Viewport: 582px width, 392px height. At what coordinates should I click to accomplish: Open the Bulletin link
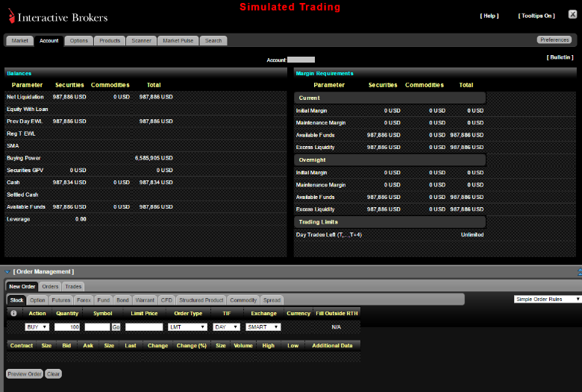tap(560, 57)
